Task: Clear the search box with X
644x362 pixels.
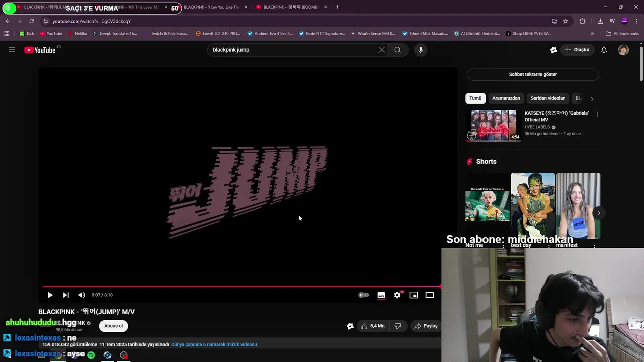Action: tap(381, 50)
